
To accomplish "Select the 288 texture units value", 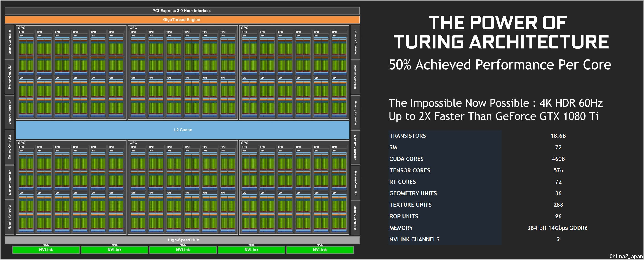I will click(558, 205).
